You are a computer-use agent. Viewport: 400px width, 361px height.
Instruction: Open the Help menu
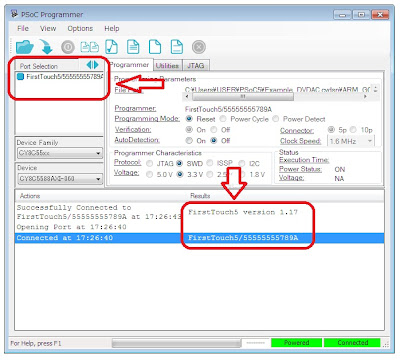tap(112, 28)
